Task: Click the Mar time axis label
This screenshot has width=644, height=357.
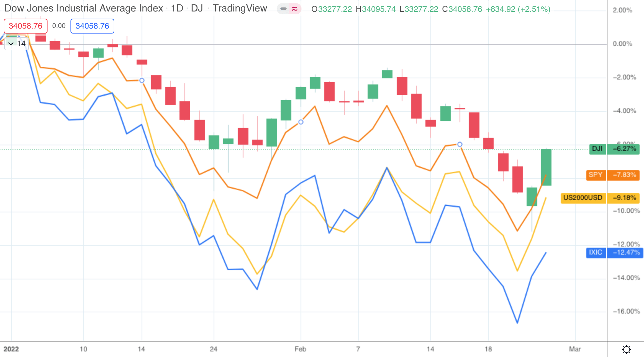Action: [575, 349]
